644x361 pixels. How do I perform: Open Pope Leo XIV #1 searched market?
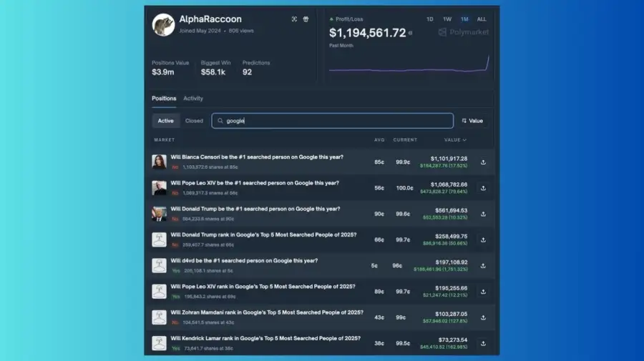click(x=255, y=183)
